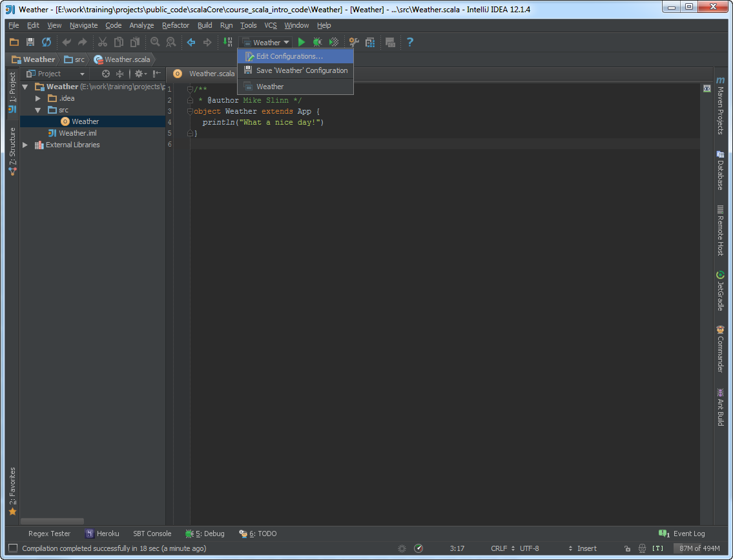The height and width of the screenshot is (560, 733).
Task: Open the 5: Debug tool window
Action: click(x=205, y=534)
